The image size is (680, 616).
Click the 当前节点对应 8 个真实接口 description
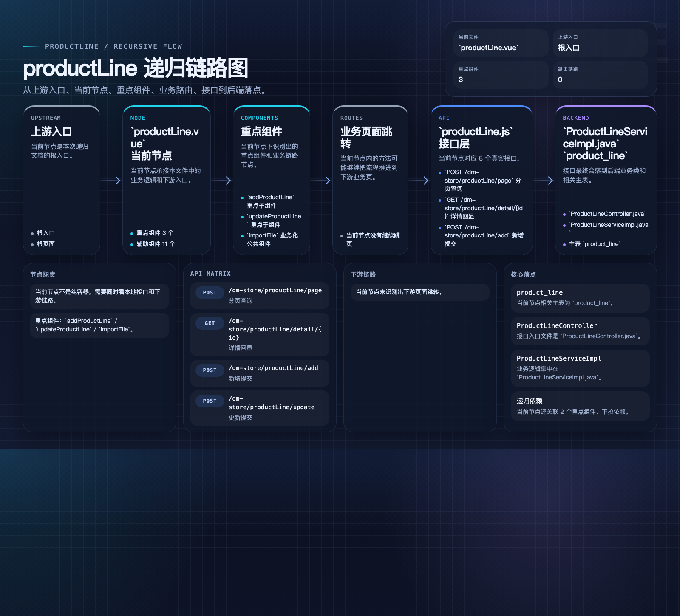[481, 158]
